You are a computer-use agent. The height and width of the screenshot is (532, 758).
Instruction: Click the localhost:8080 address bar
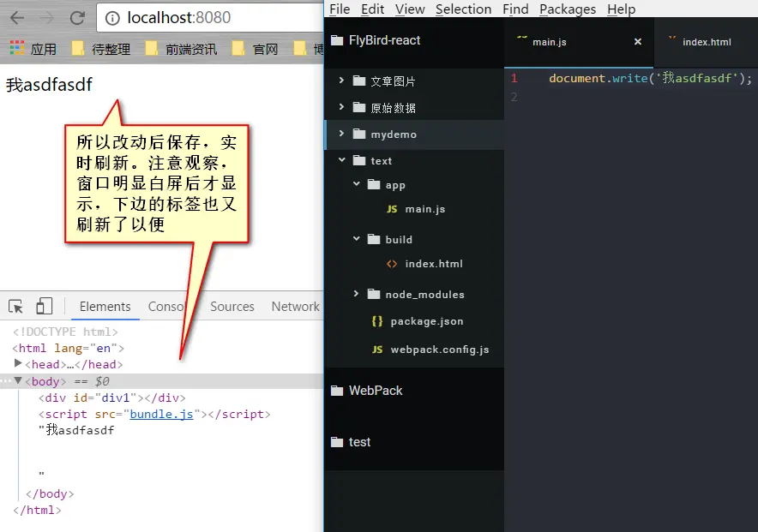coord(211,18)
